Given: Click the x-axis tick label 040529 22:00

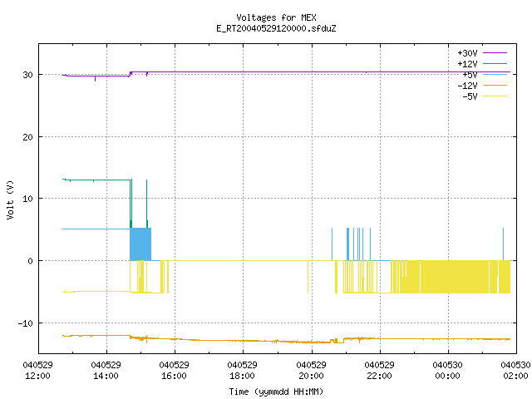Looking at the screenshot, I should 379,370.
